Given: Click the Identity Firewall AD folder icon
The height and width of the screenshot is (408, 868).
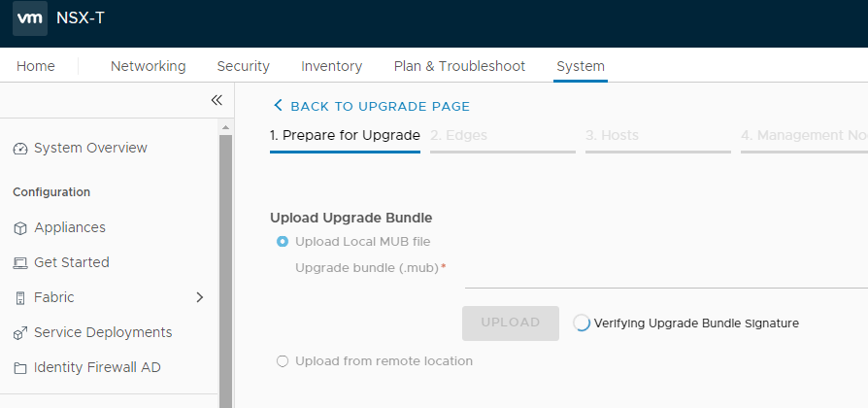Looking at the screenshot, I should coord(20,368).
